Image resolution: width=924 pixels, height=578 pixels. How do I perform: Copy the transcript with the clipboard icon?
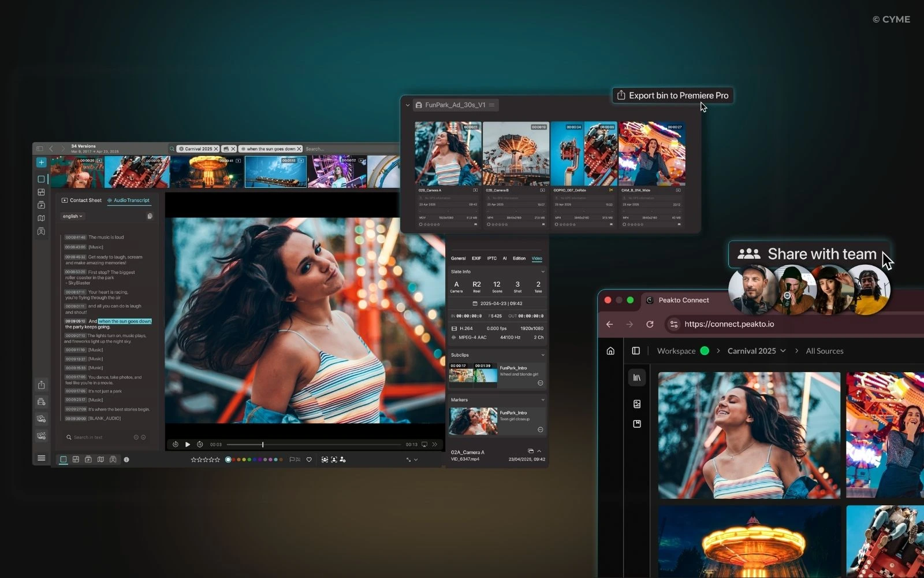click(x=150, y=216)
